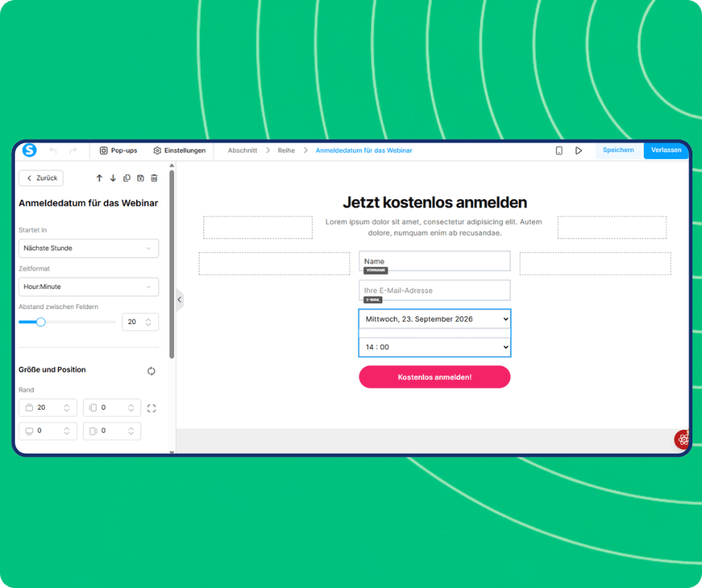Click the Name input field
This screenshot has width=702, height=588.
(435, 261)
